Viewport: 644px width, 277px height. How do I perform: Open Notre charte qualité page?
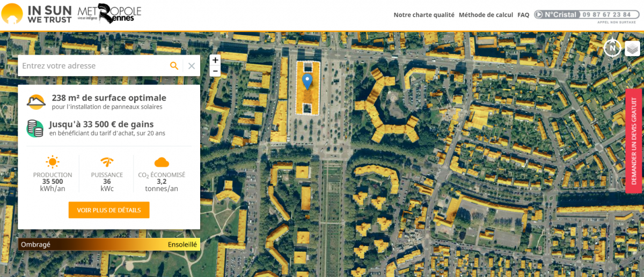point(423,15)
